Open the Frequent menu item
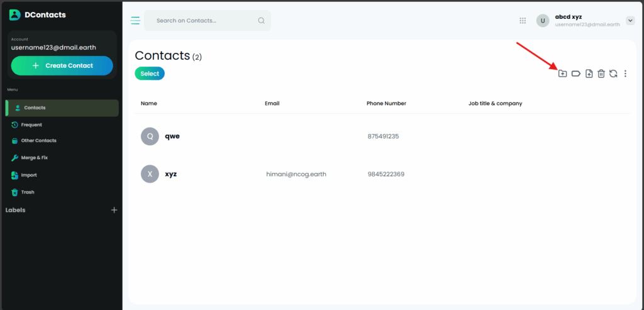The image size is (644, 310). 31,125
